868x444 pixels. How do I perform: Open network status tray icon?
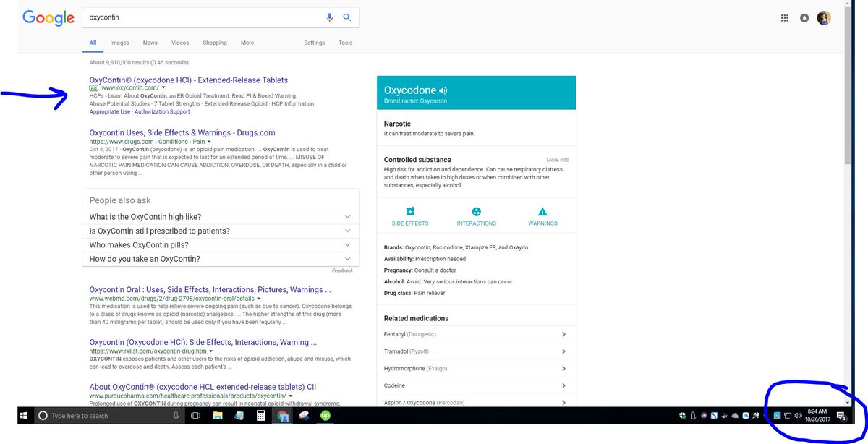[788, 416]
